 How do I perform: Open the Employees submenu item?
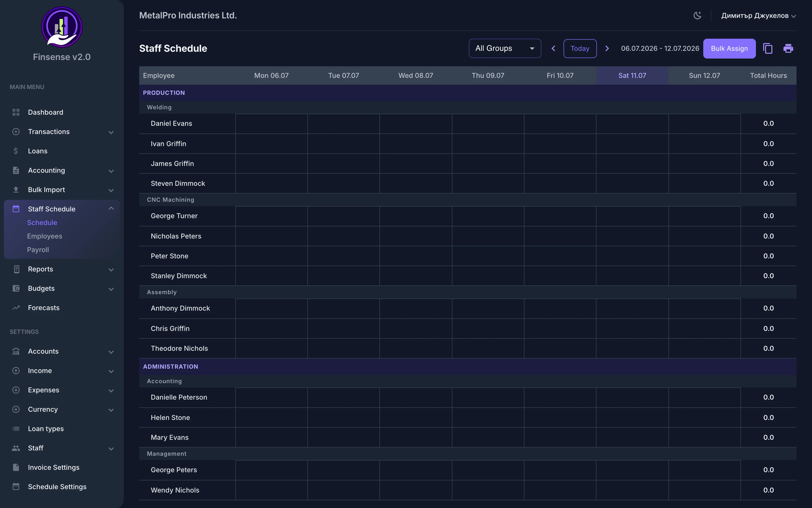coord(45,236)
